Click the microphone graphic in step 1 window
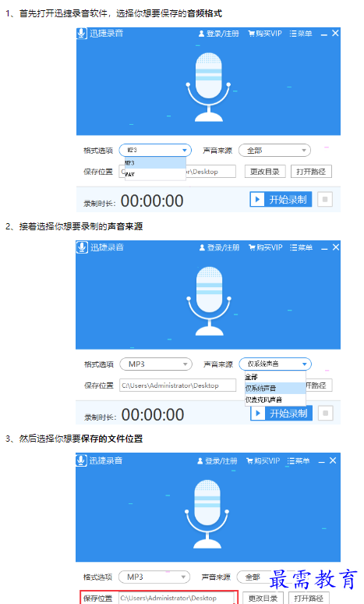Viewport: 364px width, 604px height. tap(209, 87)
